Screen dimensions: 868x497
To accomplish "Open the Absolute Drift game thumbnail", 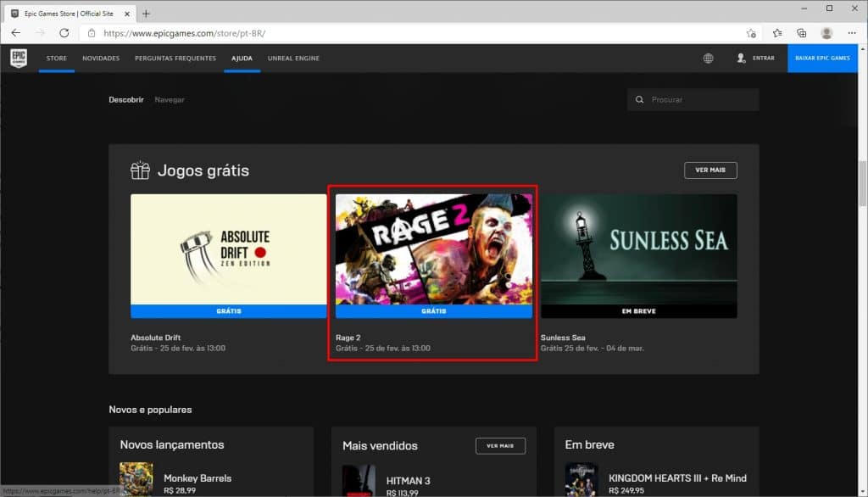I will tap(229, 248).
